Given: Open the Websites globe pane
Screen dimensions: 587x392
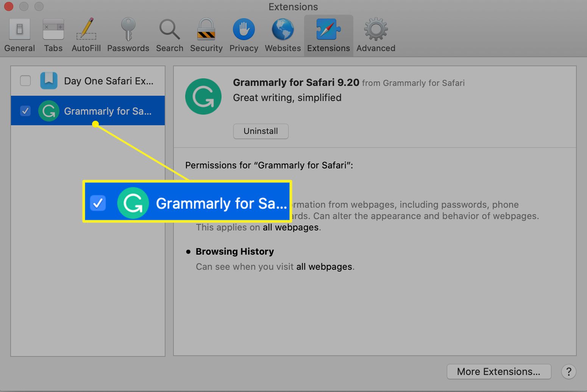Looking at the screenshot, I should pos(283,36).
